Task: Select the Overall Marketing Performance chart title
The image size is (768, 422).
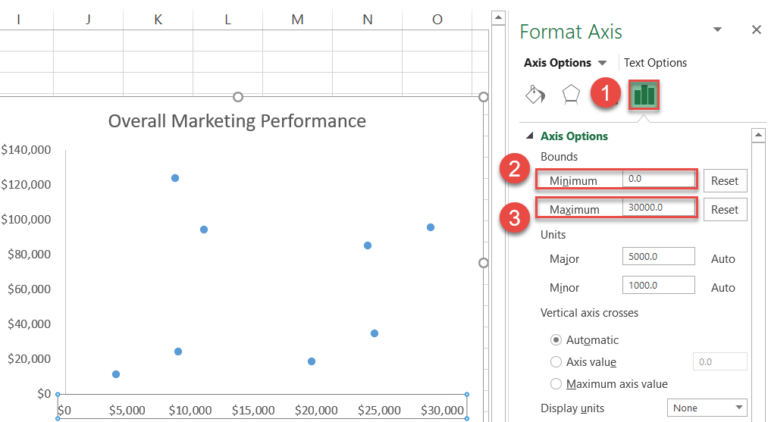Action: coord(237,121)
